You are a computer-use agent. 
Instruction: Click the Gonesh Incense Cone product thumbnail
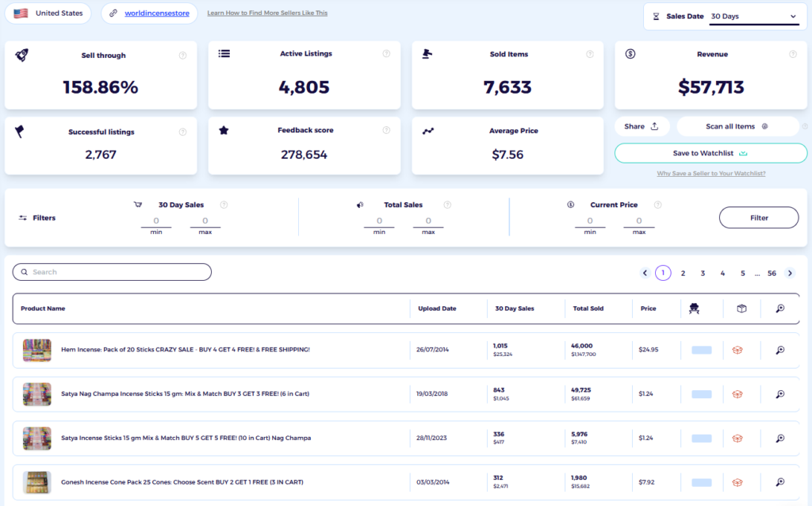(37, 482)
